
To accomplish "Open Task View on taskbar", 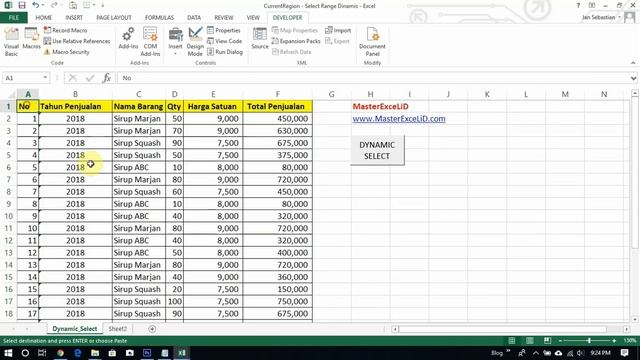I will (42, 353).
